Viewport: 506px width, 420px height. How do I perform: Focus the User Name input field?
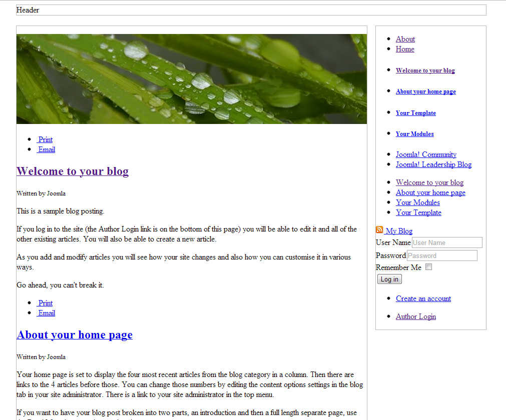click(x=447, y=242)
